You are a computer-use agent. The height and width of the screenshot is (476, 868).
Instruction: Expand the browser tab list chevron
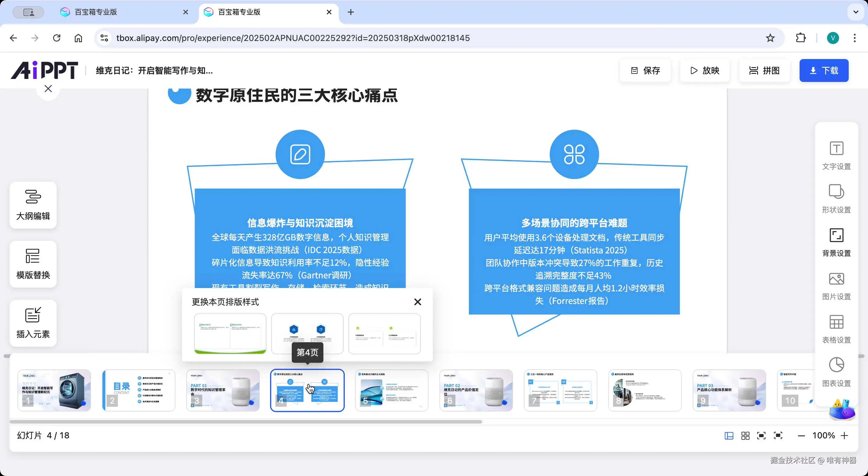(x=856, y=12)
